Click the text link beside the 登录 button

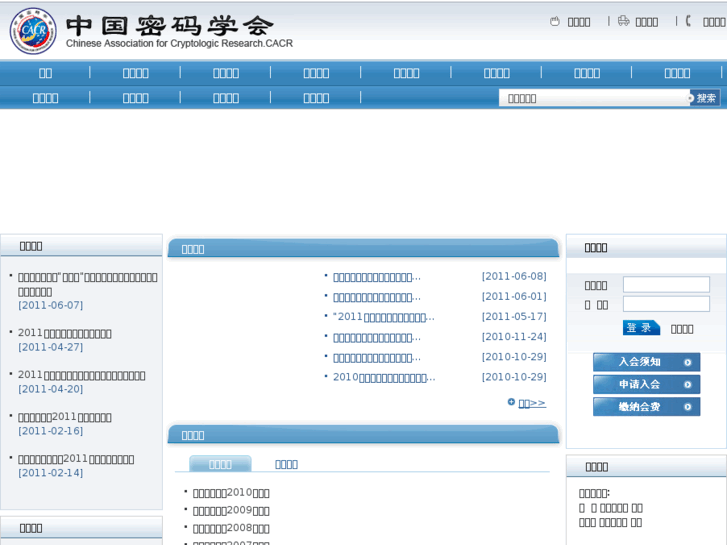point(682,329)
